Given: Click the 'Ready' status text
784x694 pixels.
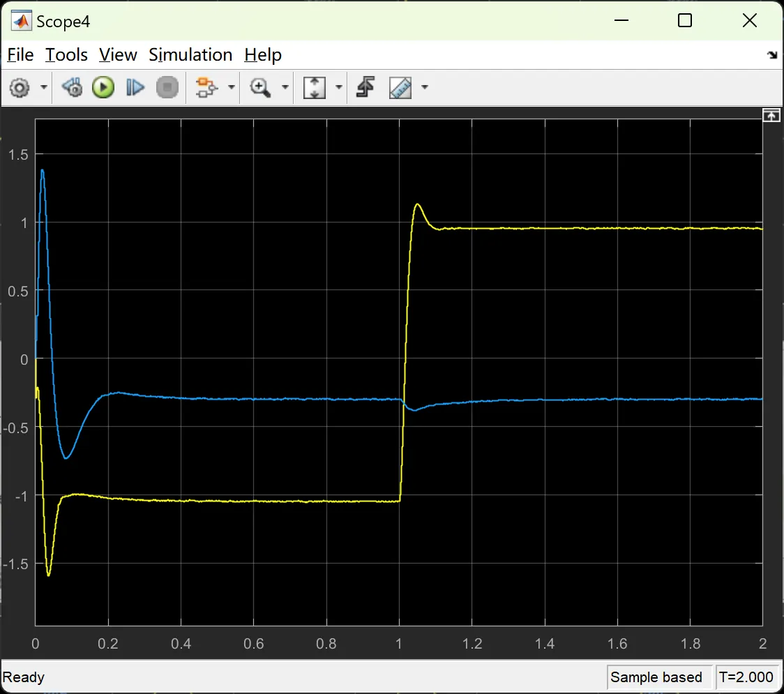Looking at the screenshot, I should [24, 677].
